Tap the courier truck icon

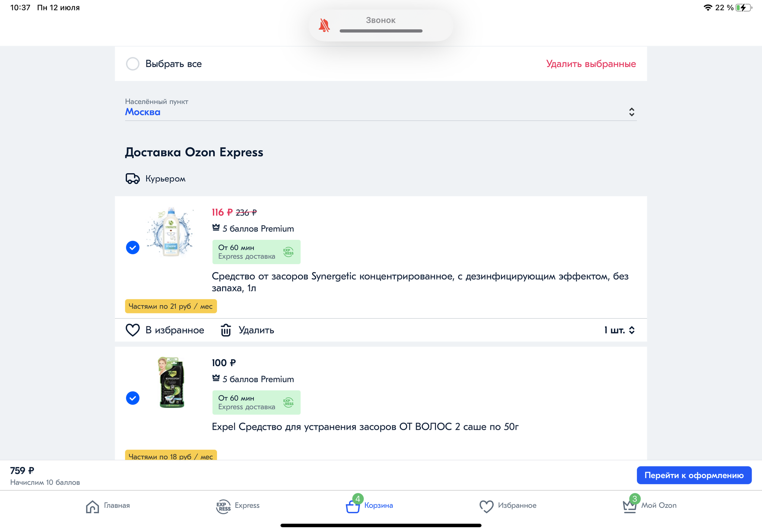(132, 179)
